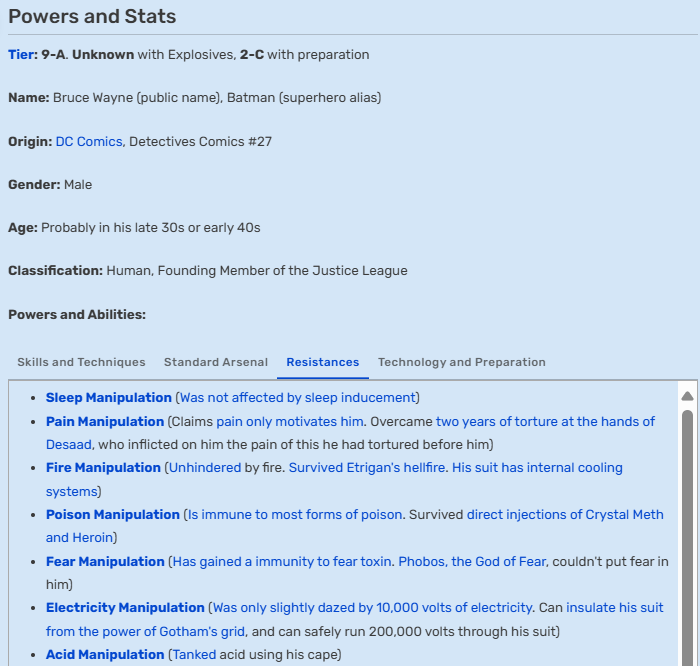Open 'Has gained a immunity to fear toxin' link
Image resolution: width=700 pixels, height=666 pixels.
282,561
